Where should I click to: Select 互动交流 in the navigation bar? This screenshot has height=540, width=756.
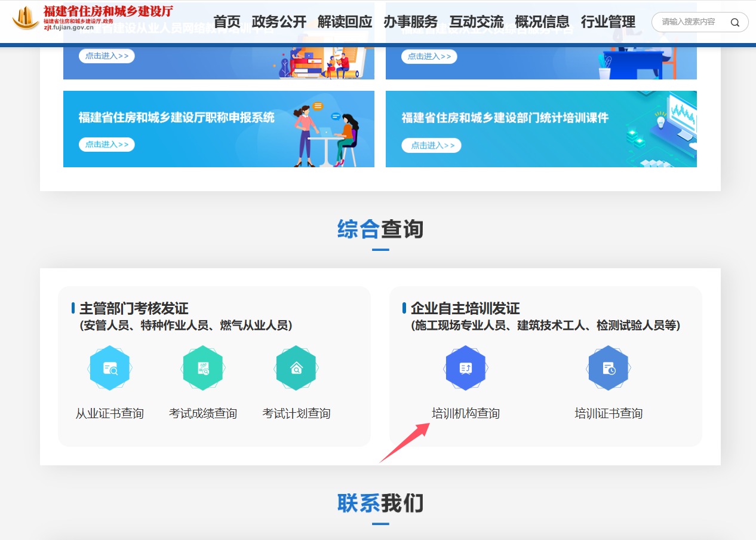[476, 22]
